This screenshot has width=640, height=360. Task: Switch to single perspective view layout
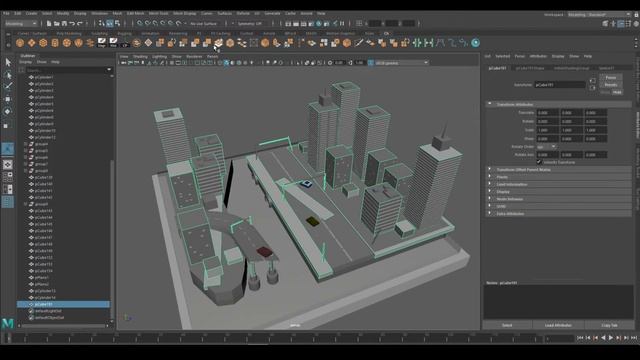pos(8,165)
